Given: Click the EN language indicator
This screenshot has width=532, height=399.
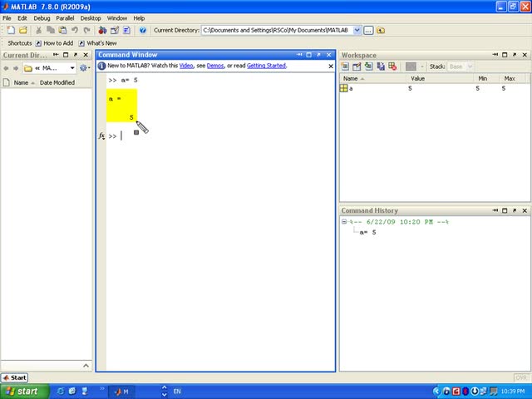Looking at the screenshot, I should point(177,392).
